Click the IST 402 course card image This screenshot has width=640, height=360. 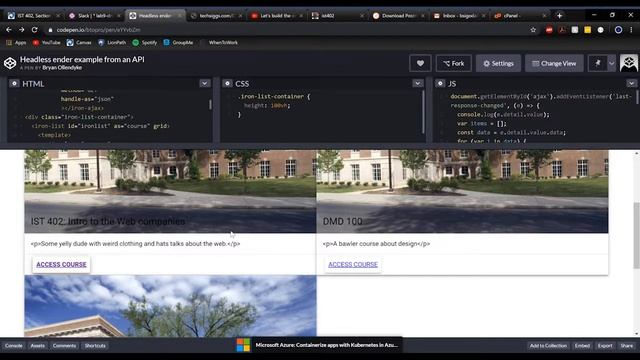tap(170, 191)
